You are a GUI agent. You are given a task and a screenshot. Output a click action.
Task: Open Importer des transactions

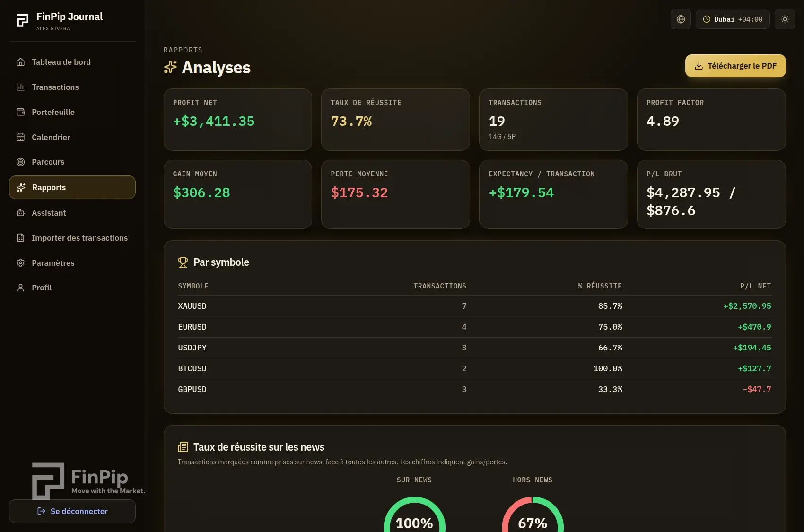coord(72,238)
